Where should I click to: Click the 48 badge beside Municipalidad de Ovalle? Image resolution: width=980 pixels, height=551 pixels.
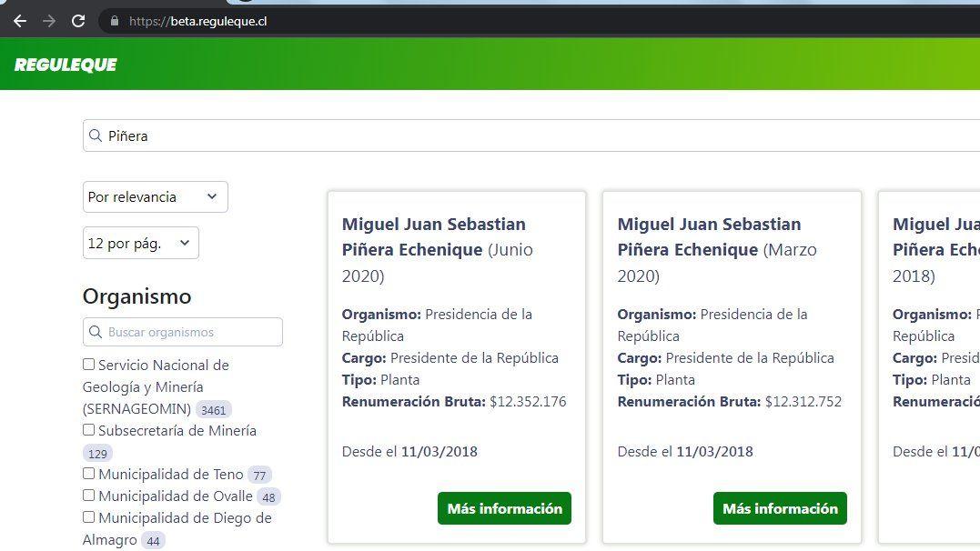tap(268, 497)
